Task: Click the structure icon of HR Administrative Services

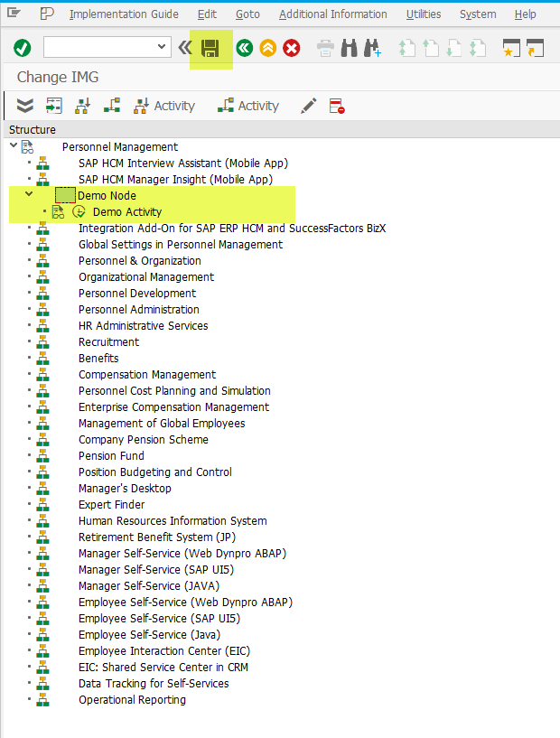Action: [x=42, y=326]
